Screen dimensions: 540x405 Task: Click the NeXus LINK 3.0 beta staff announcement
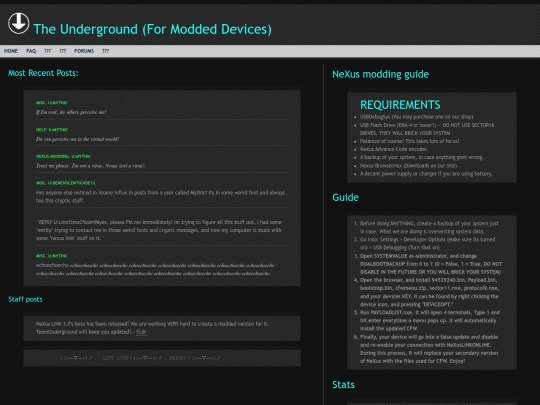click(x=152, y=328)
